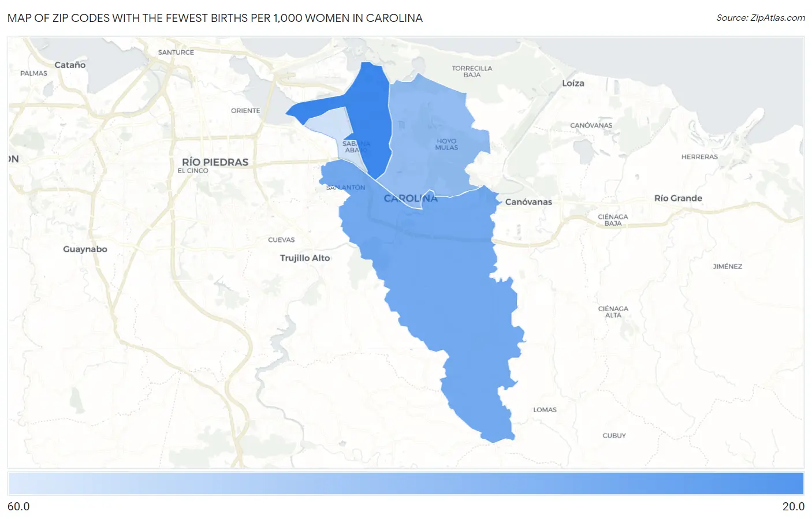Click the map title heading
The image size is (812, 519).
point(215,18)
